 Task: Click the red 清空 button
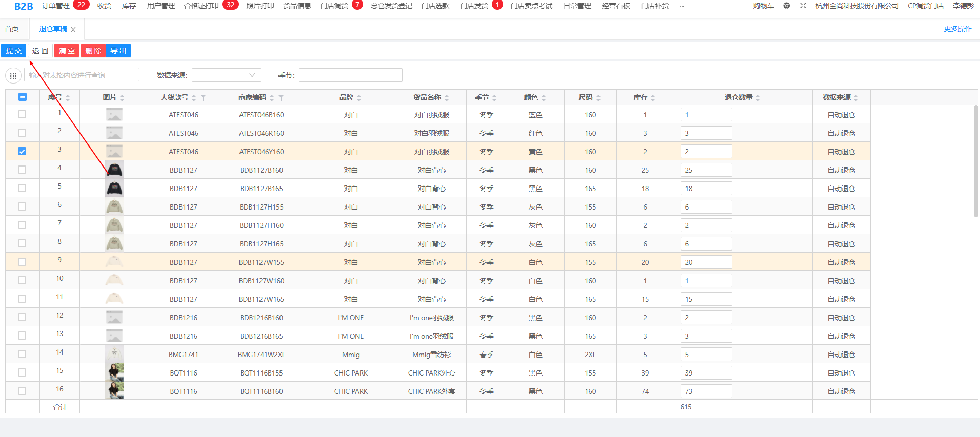point(67,51)
